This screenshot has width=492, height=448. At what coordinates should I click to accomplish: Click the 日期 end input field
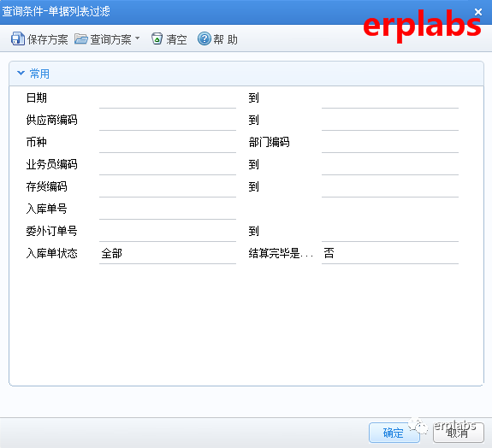pos(390,98)
